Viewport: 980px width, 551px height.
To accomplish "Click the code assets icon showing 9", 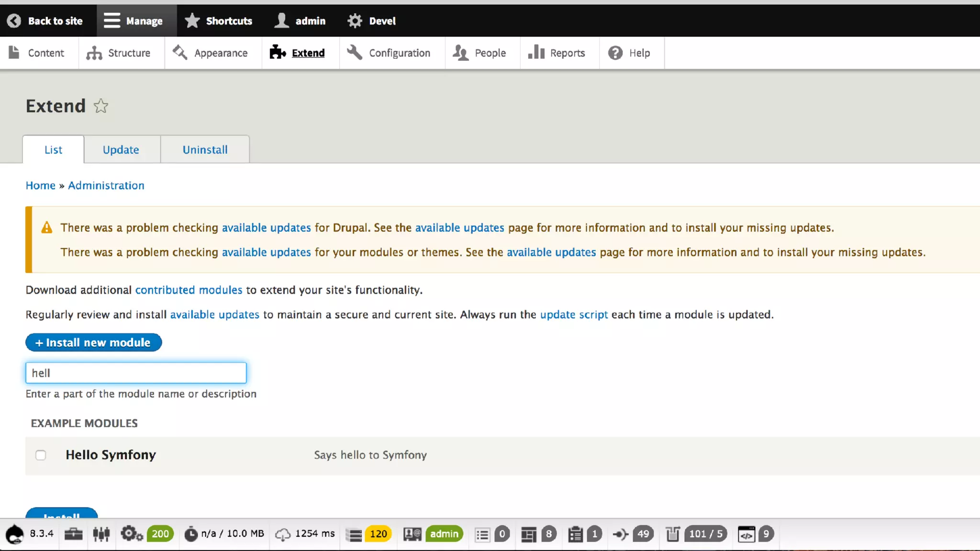I will [746, 534].
